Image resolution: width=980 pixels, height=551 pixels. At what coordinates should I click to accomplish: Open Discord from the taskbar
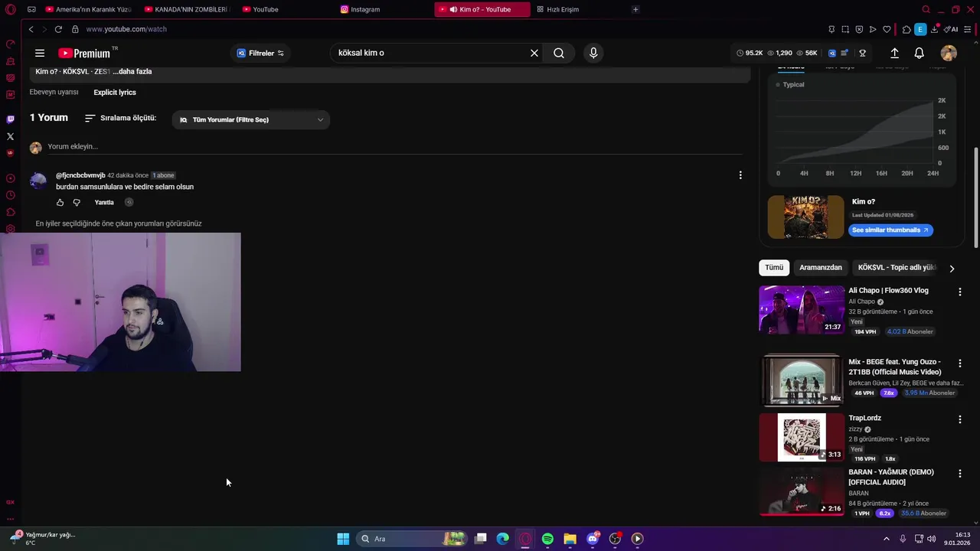click(593, 539)
